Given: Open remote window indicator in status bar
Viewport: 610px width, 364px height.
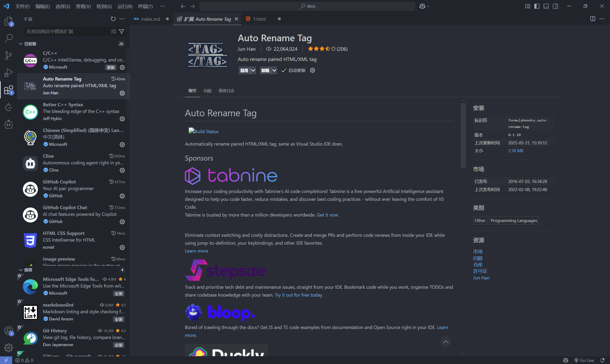Looking at the screenshot, I should click(x=6, y=360).
